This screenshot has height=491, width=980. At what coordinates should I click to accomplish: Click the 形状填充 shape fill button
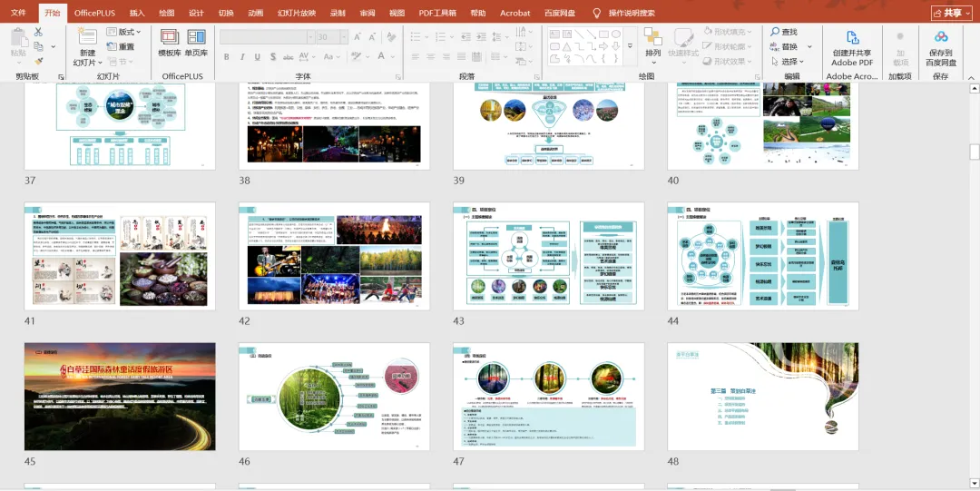728,32
